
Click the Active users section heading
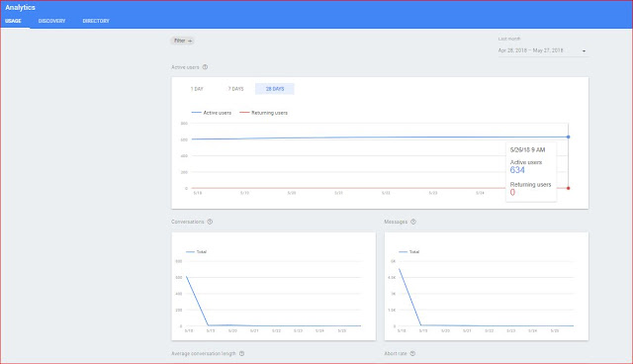pos(185,67)
